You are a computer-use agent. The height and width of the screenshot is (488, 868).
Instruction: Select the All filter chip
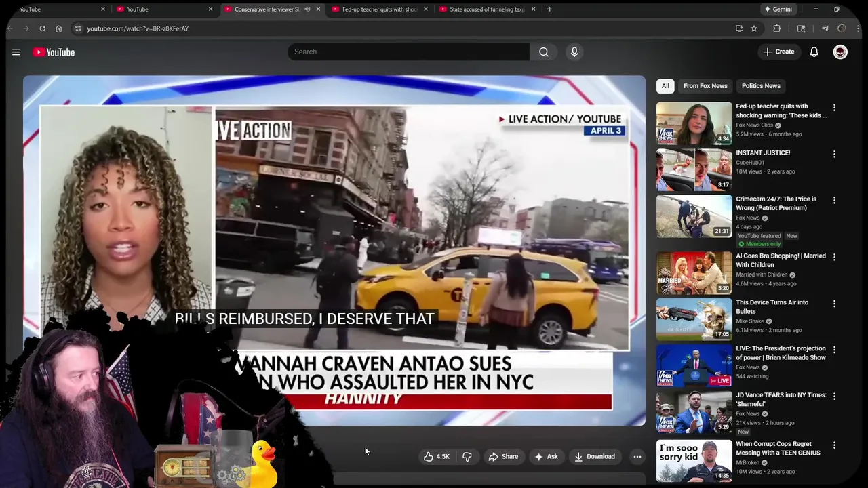(x=665, y=86)
